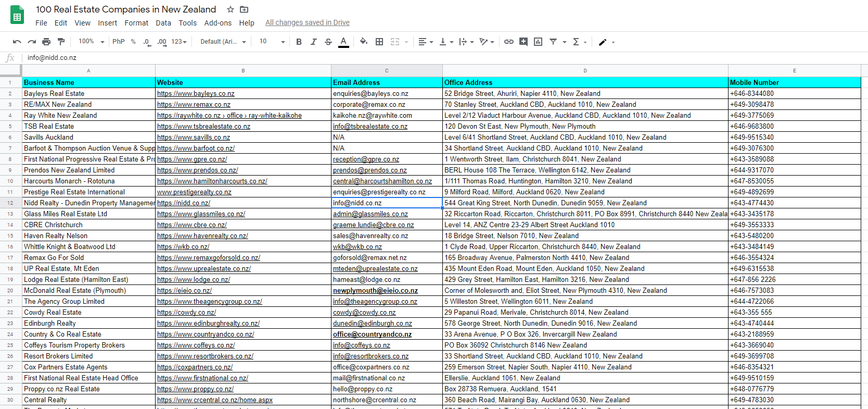Select column D header

point(585,70)
